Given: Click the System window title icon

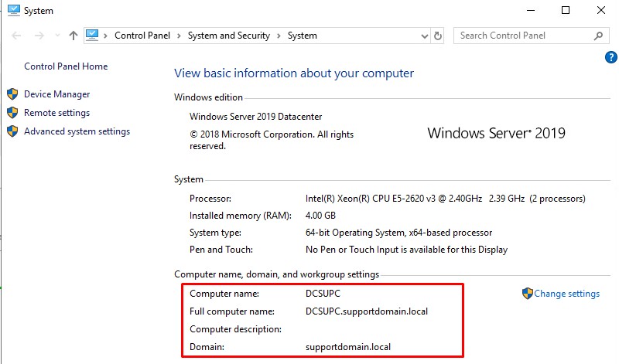Looking at the screenshot, I should click(13, 10).
